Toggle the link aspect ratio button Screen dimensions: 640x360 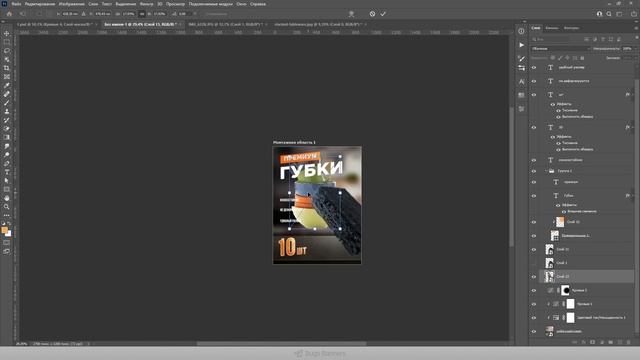coord(142,14)
